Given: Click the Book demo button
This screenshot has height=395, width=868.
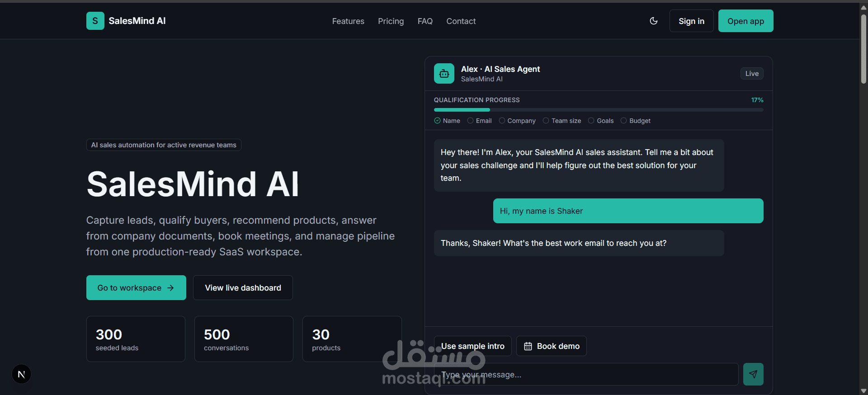Looking at the screenshot, I should (x=552, y=346).
